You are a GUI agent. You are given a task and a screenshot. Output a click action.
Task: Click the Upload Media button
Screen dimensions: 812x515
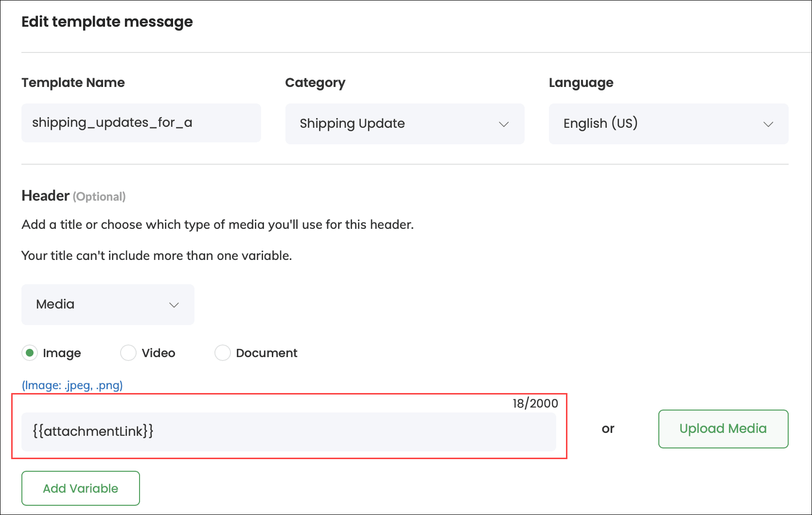click(x=723, y=429)
